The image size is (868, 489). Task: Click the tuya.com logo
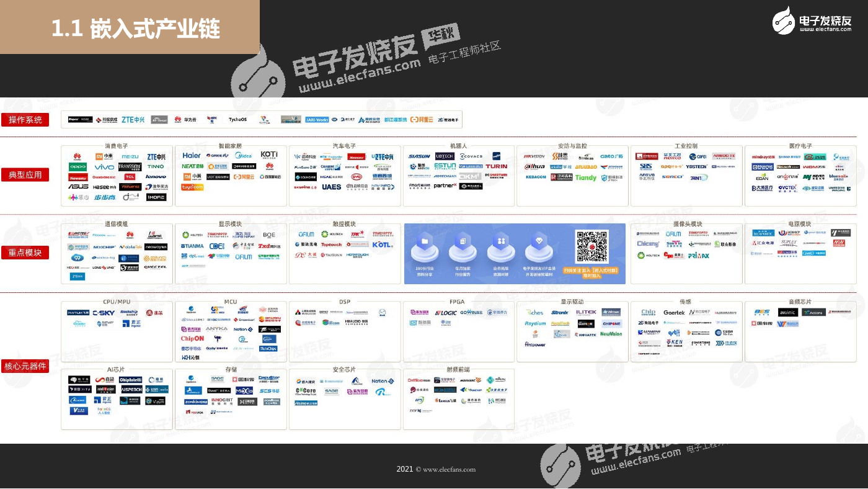pos(192,187)
